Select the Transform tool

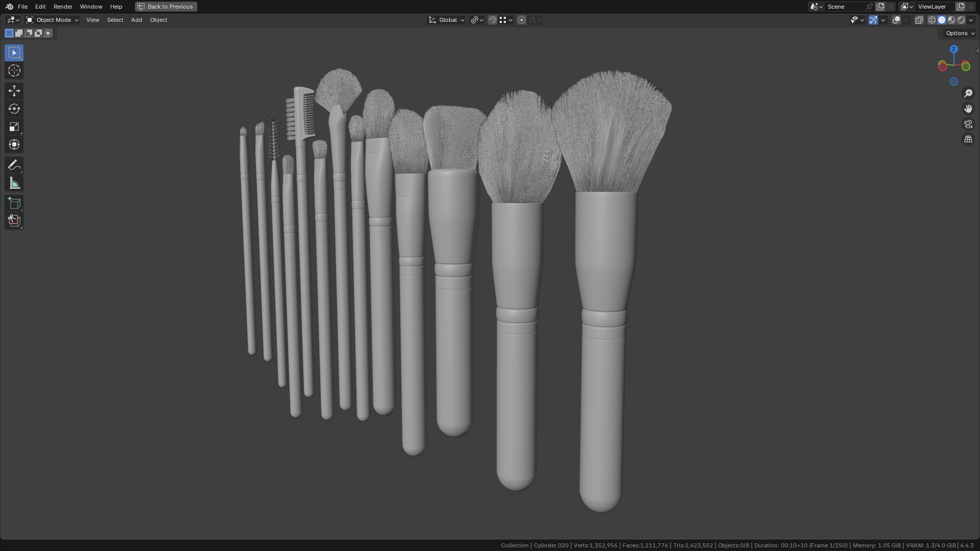14,144
